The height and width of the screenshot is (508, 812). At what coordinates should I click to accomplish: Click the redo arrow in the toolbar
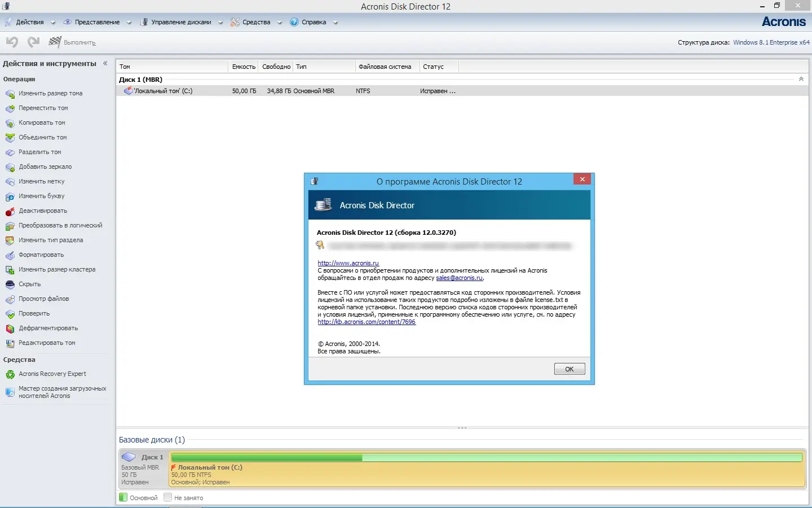click(34, 42)
